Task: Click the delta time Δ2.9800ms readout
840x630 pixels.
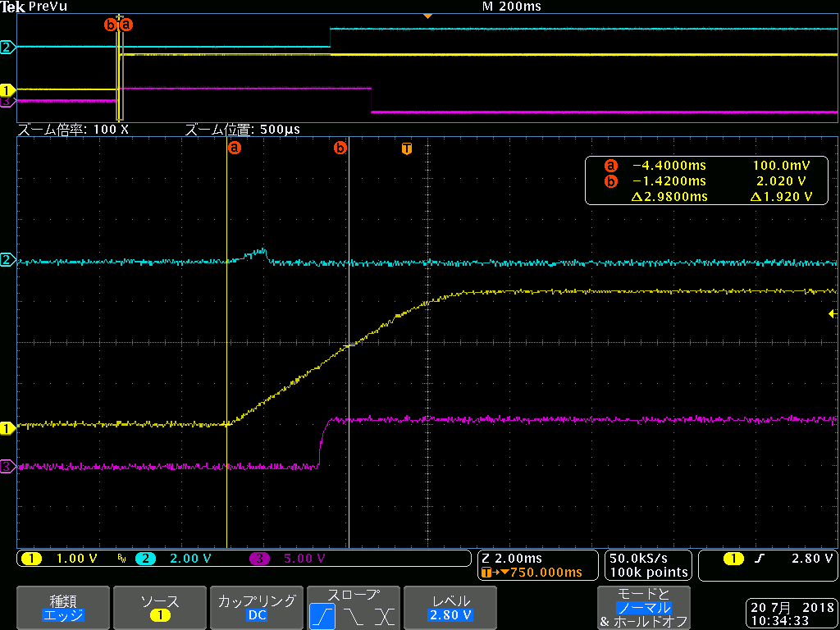Action: [669, 197]
